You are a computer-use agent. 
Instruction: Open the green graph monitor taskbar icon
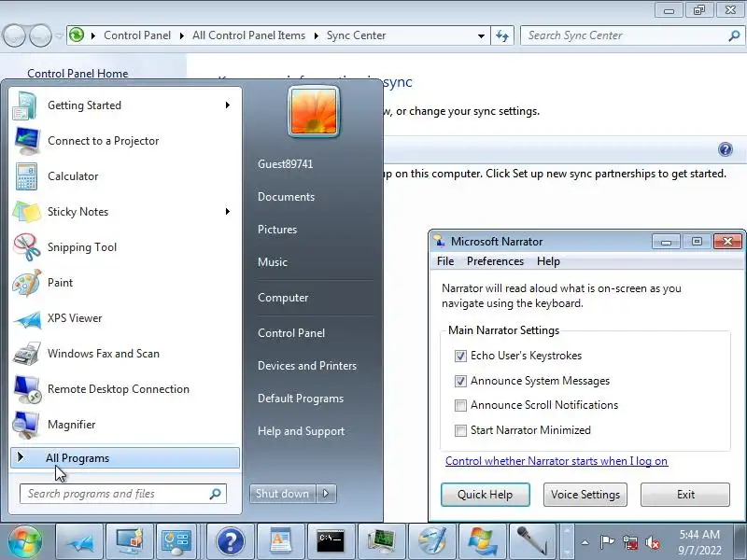382,542
